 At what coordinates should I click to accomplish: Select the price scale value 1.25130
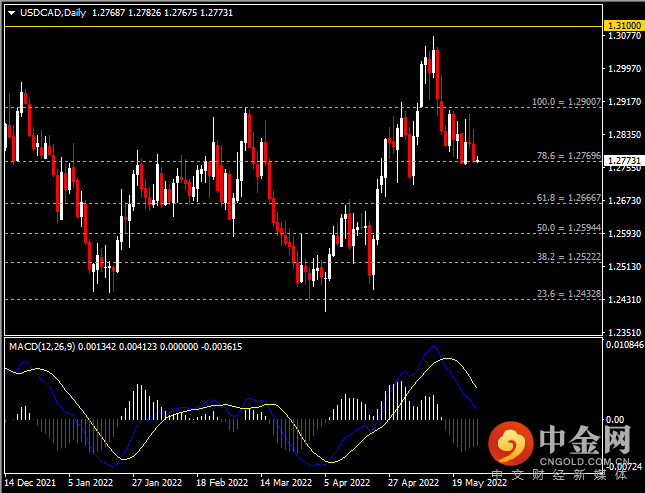tap(624, 267)
